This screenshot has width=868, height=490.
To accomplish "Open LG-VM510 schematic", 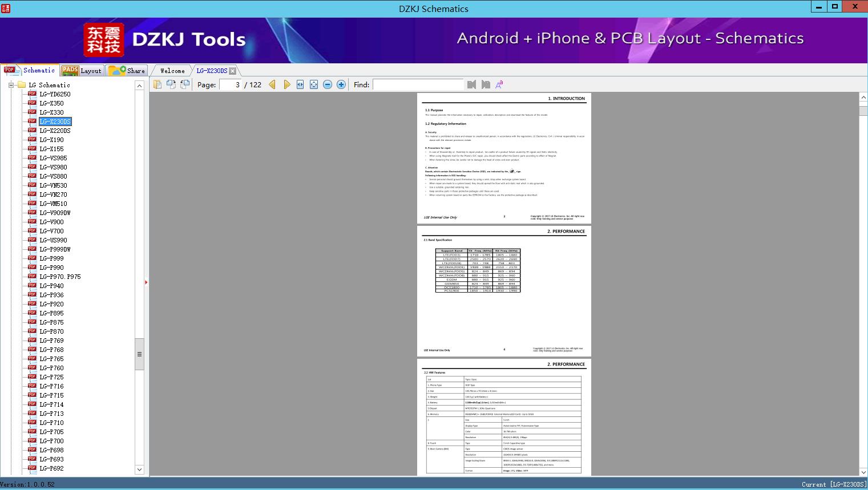I will [53, 204].
